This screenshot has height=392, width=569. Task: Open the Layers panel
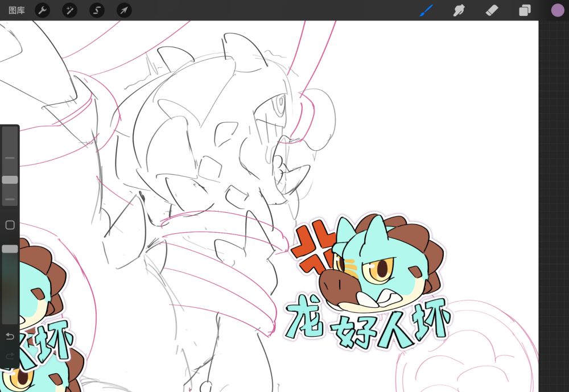click(x=525, y=11)
